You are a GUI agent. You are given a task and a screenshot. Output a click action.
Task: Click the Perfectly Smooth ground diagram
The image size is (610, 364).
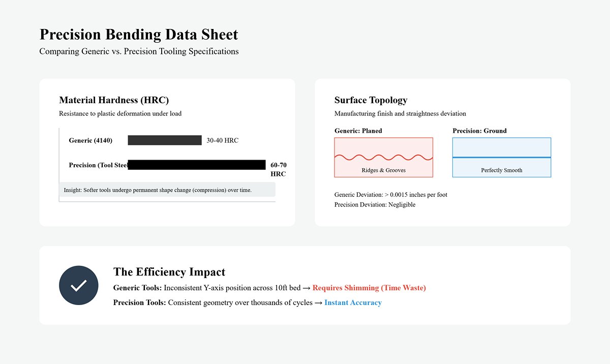502,157
